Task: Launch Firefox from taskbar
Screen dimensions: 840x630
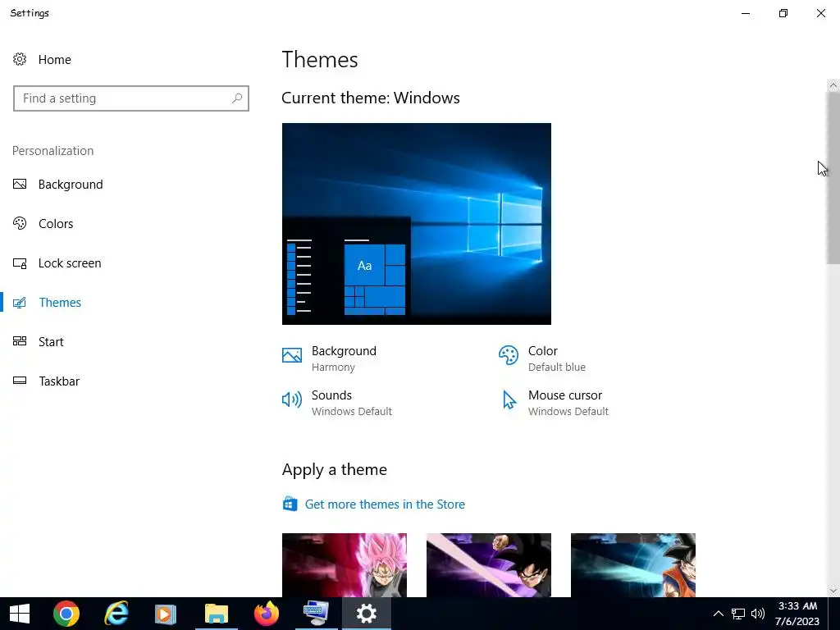Action: (x=267, y=614)
